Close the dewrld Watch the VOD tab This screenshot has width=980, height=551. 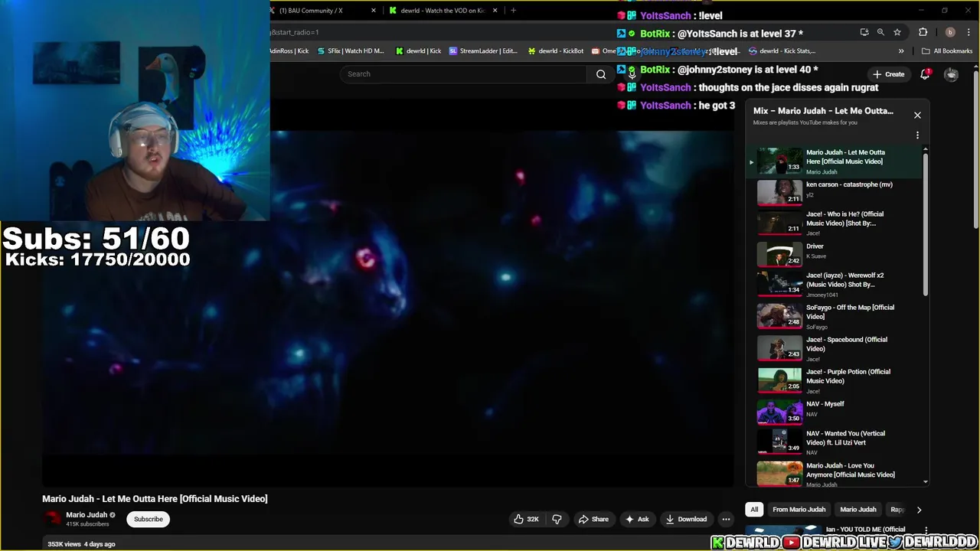[495, 11]
